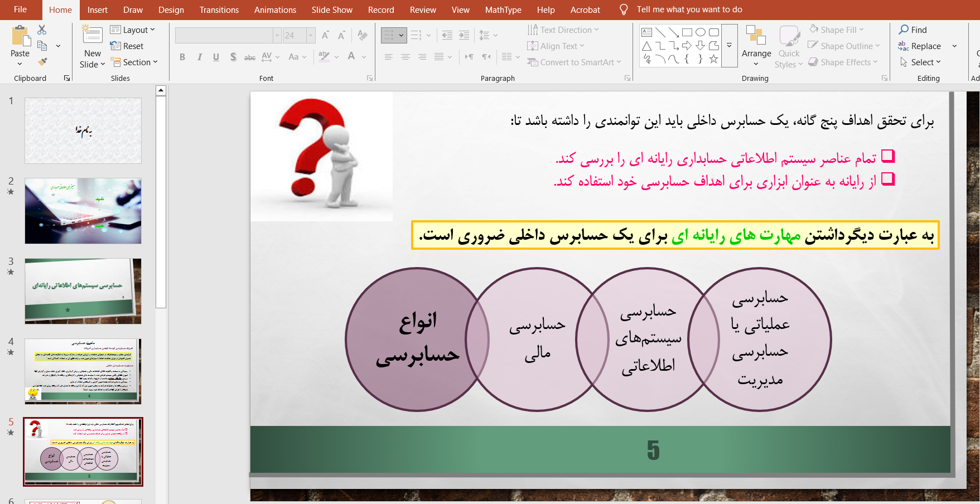Select the rectangle shape in the shapes gallery
980x504 pixels.
pos(687,32)
